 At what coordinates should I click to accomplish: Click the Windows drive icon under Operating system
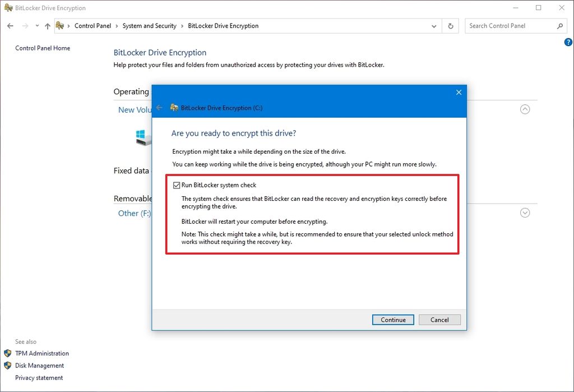141,136
